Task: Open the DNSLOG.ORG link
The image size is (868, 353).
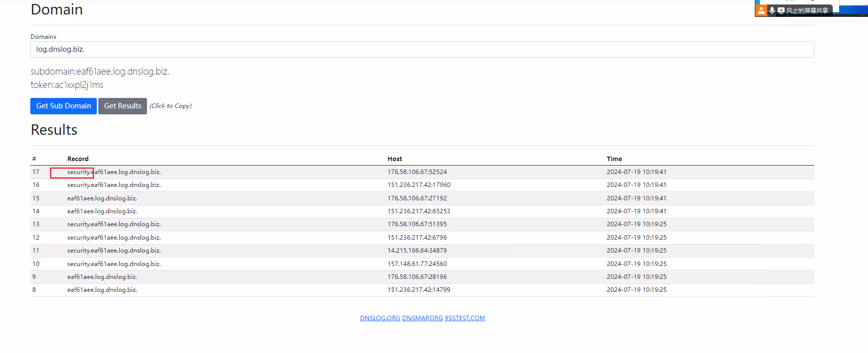Action: click(380, 318)
